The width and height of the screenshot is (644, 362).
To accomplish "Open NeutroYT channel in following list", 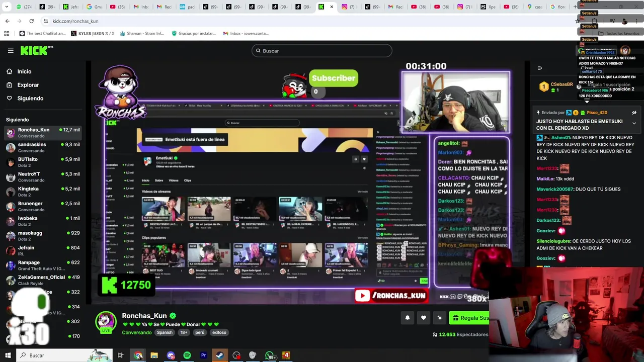I will pyautogui.click(x=43, y=176).
